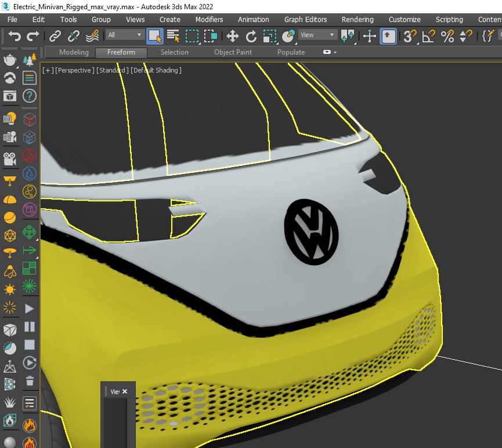The image size is (502, 448).
Task: Click the Redo arrow icon
Action: pyautogui.click(x=32, y=36)
